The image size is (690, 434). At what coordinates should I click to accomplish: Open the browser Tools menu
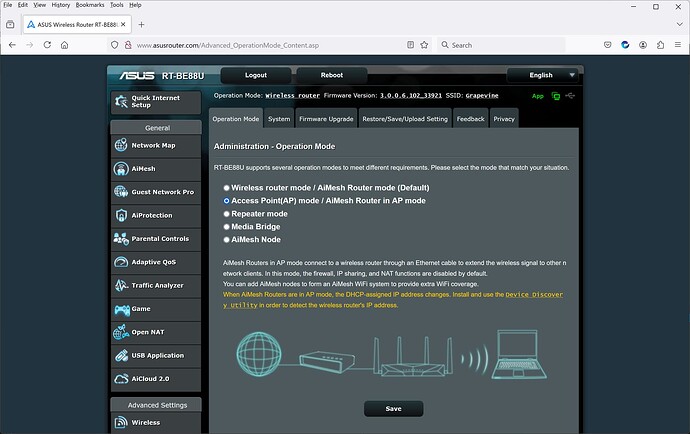tap(117, 5)
